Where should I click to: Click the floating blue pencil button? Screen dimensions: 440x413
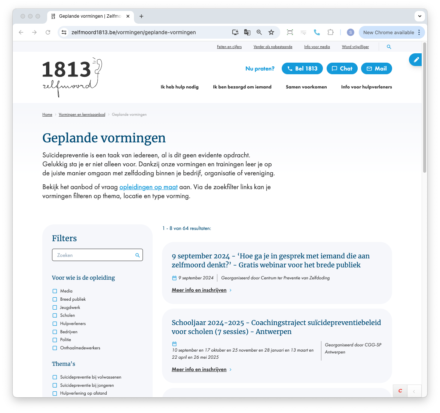[x=416, y=60]
